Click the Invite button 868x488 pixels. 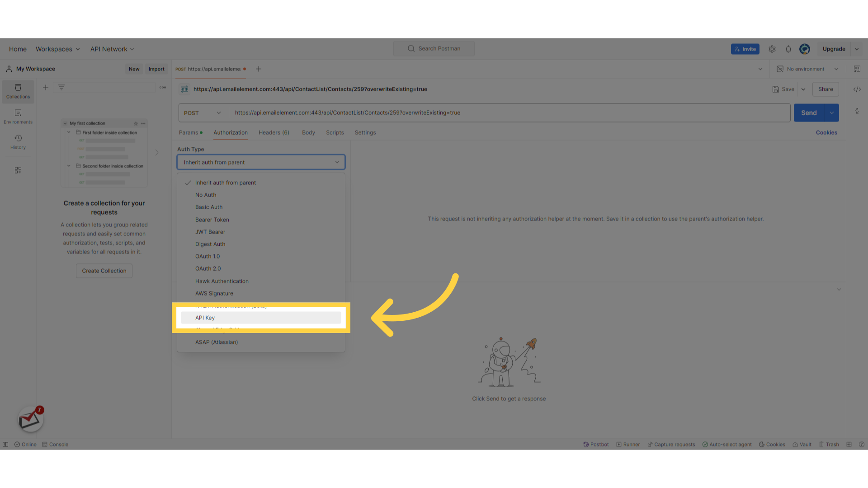point(745,49)
